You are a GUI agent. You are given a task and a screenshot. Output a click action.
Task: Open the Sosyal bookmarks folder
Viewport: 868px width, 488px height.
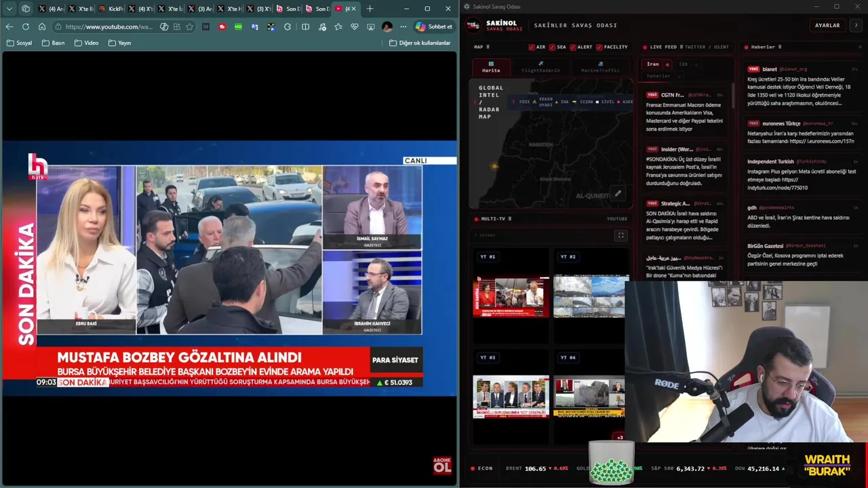pyautogui.click(x=19, y=43)
